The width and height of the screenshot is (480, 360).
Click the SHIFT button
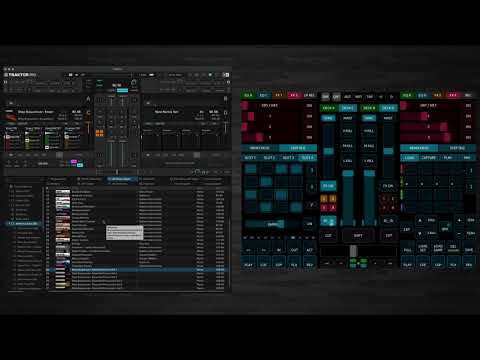click(x=358, y=235)
